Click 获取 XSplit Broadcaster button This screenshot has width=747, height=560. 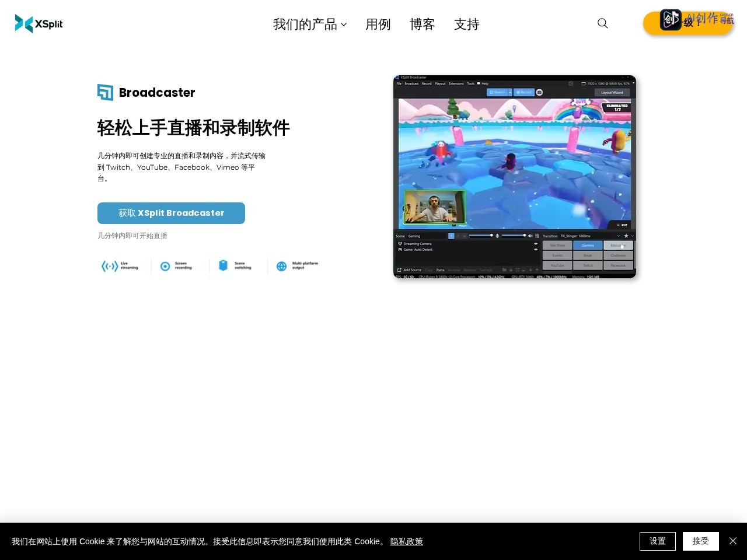(171, 213)
